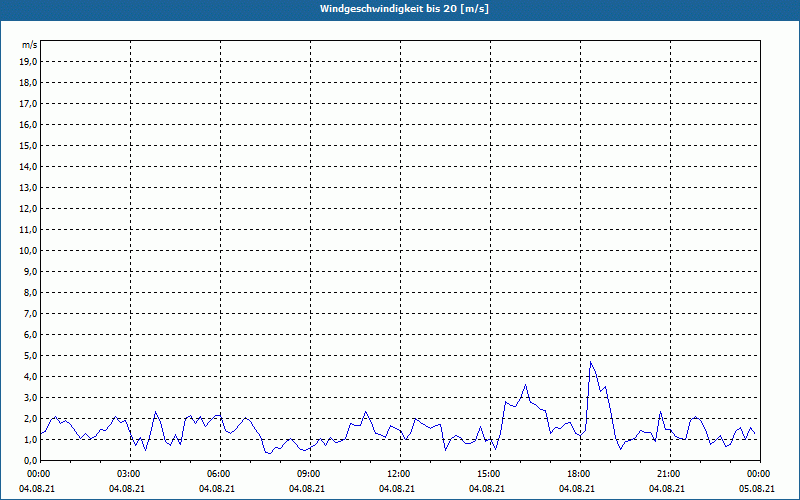Click the 12:00 time axis label
This screenshot has height=500, width=800.
(400, 474)
